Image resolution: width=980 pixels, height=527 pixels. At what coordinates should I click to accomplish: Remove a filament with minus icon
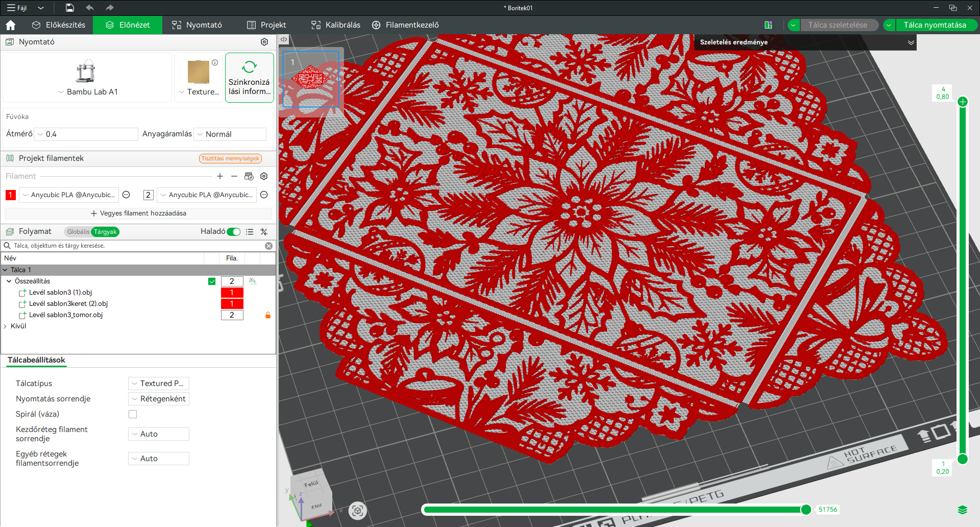[234, 176]
